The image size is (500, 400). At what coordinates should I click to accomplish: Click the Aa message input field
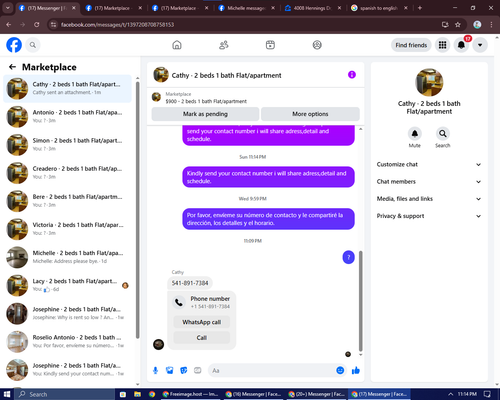tap(272, 370)
